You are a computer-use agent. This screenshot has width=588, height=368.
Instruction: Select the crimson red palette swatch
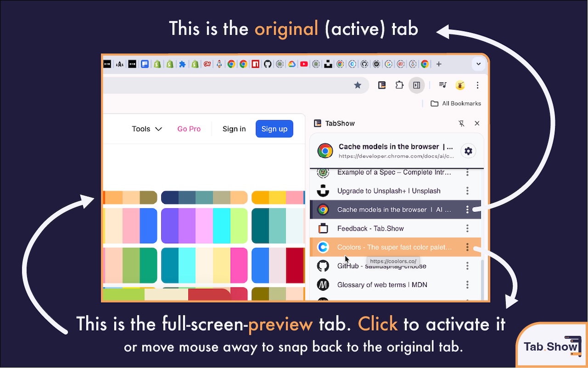click(x=295, y=265)
